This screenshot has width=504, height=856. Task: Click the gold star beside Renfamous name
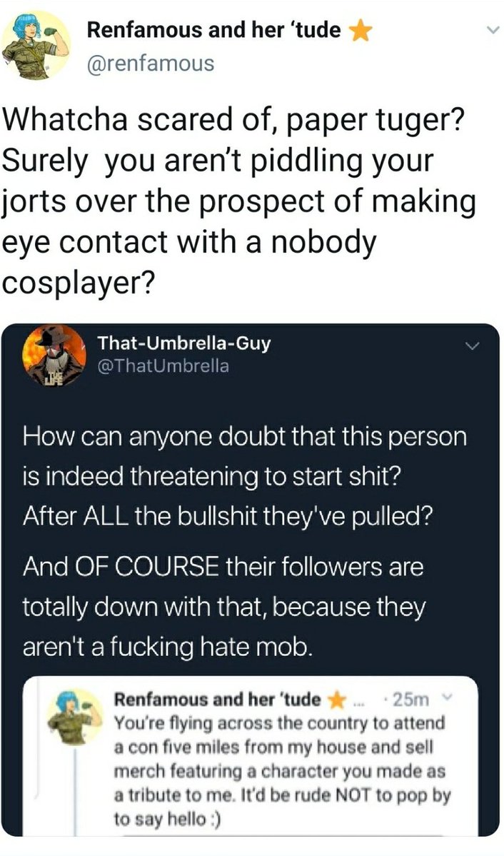tap(361, 31)
